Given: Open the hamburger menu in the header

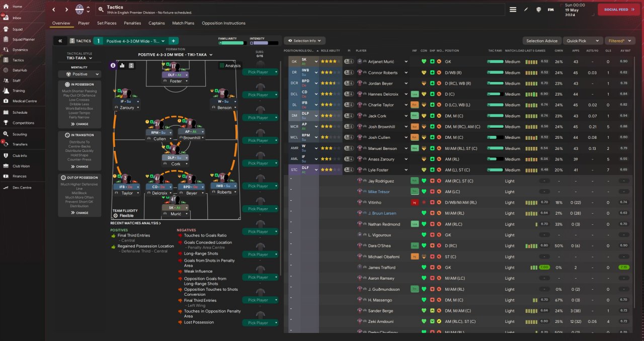Looking at the screenshot, I should (x=513, y=10).
